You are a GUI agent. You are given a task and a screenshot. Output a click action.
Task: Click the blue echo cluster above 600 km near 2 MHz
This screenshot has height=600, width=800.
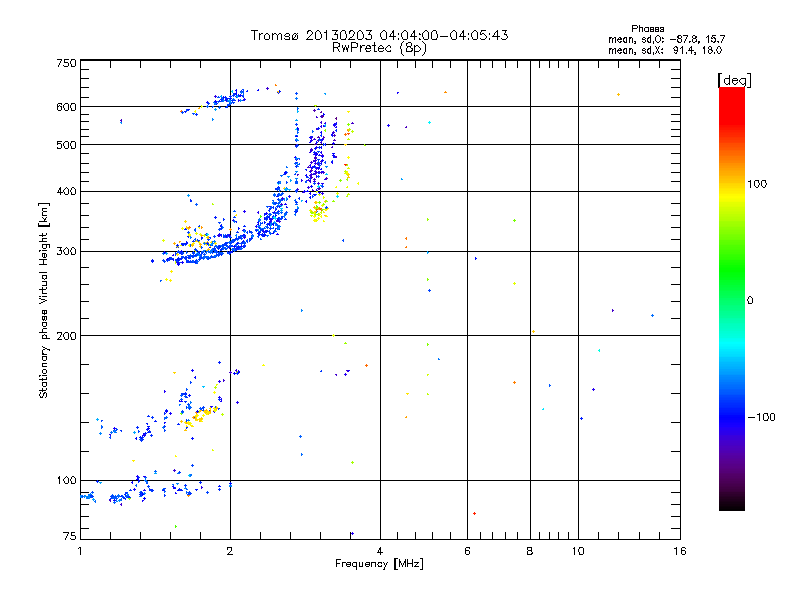[227, 98]
